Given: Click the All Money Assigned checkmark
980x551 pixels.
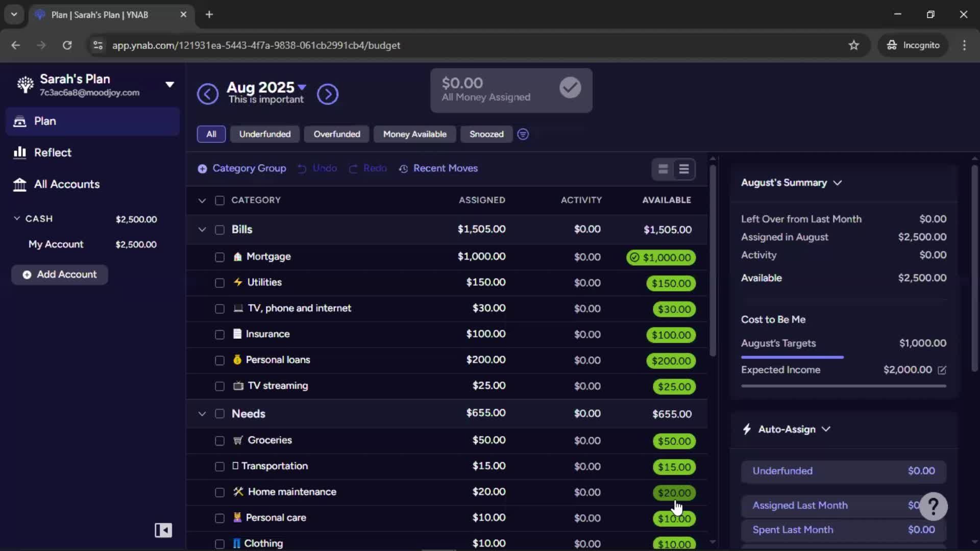Looking at the screenshot, I should (x=570, y=88).
